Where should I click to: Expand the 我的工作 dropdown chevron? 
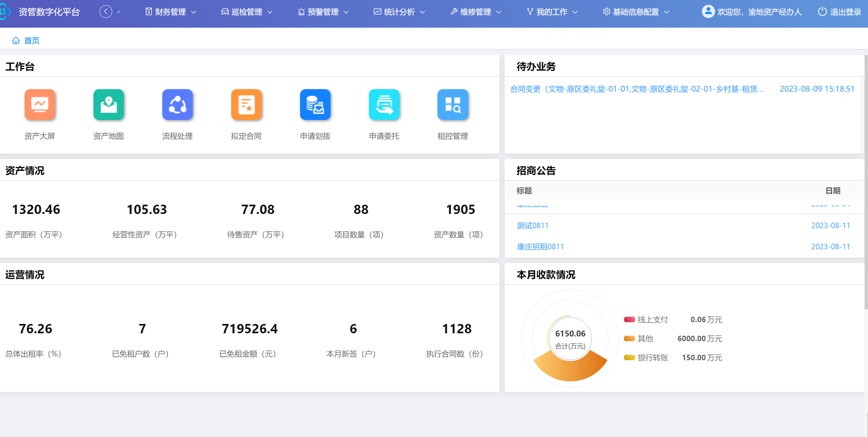(575, 12)
